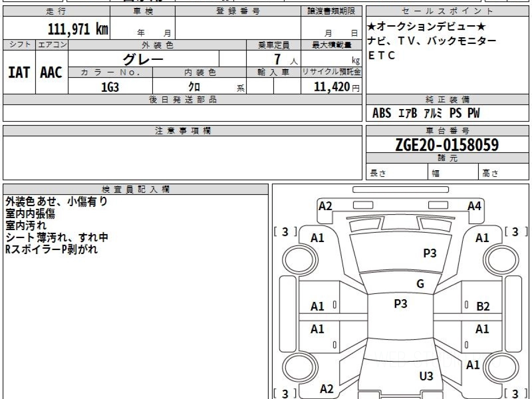
Task: Click the 諸元 header
Action: [x=448, y=158]
